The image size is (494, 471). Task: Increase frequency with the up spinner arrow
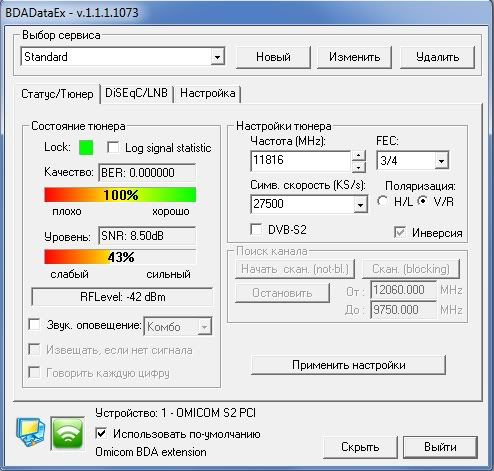coord(358,155)
